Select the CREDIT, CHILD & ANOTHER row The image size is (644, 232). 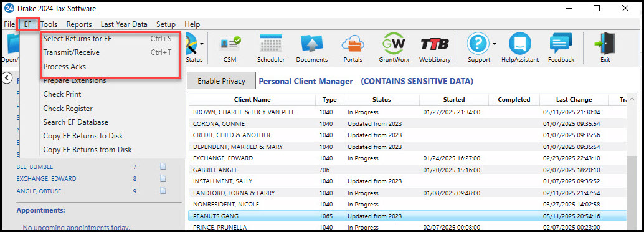point(407,135)
